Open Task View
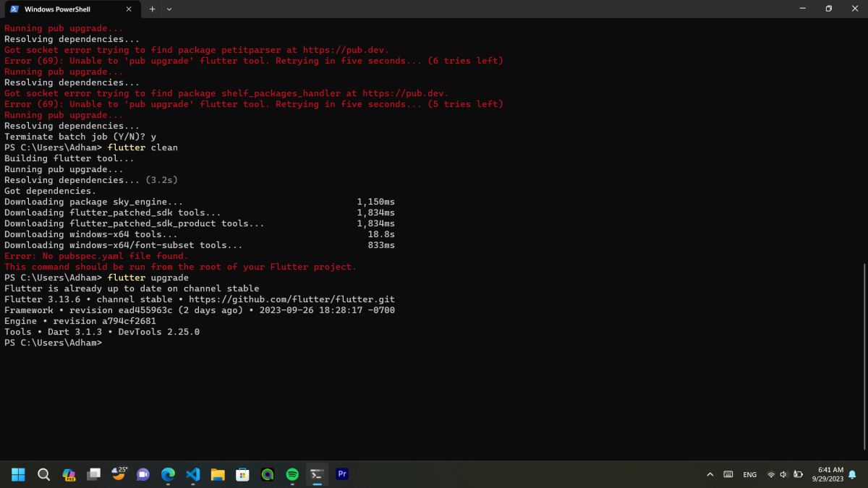This screenshot has height=488, width=868. 93,474
